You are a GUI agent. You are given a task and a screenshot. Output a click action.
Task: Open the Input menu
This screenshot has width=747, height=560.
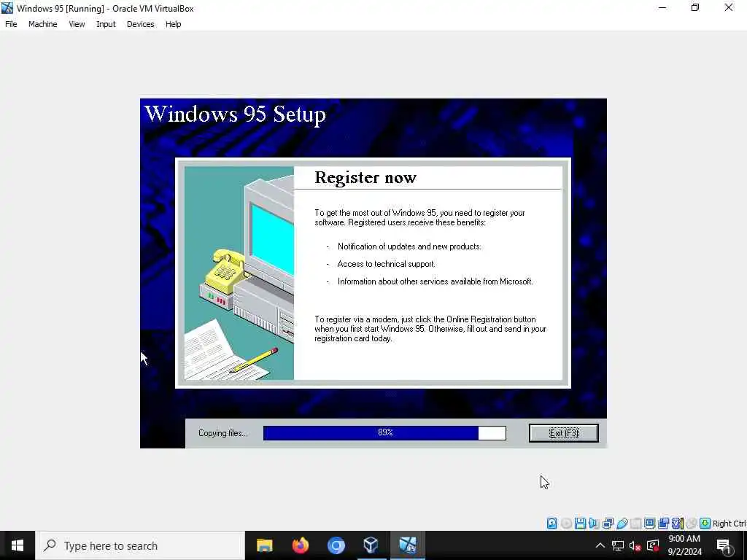point(106,24)
